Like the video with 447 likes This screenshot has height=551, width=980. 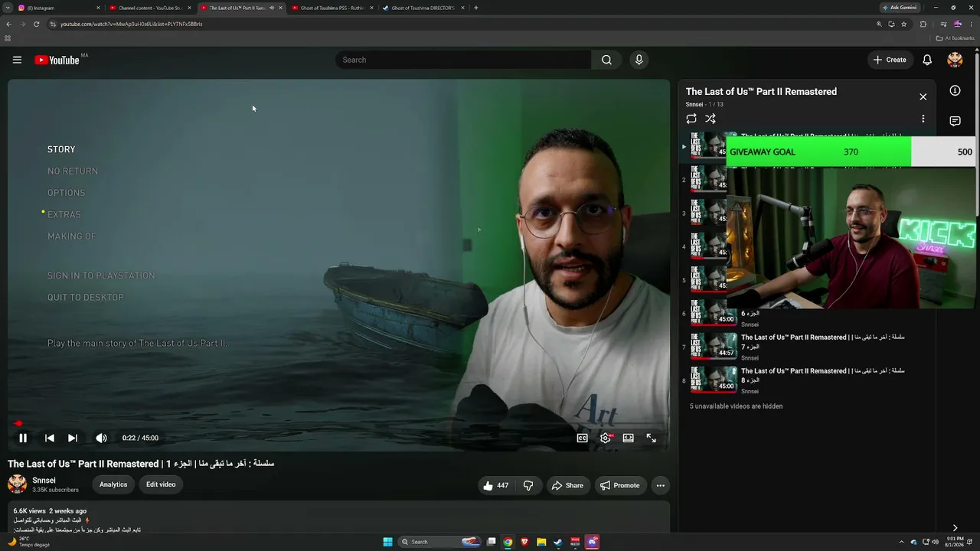coord(496,485)
